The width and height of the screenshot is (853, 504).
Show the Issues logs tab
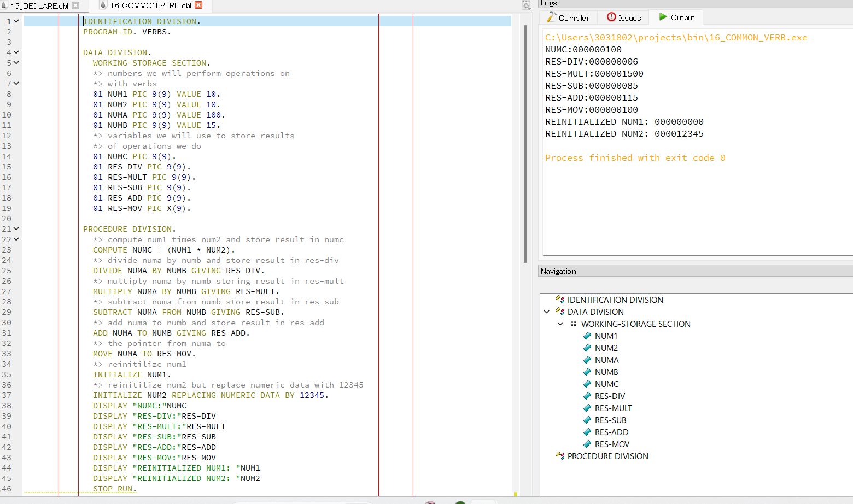[624, 17]
